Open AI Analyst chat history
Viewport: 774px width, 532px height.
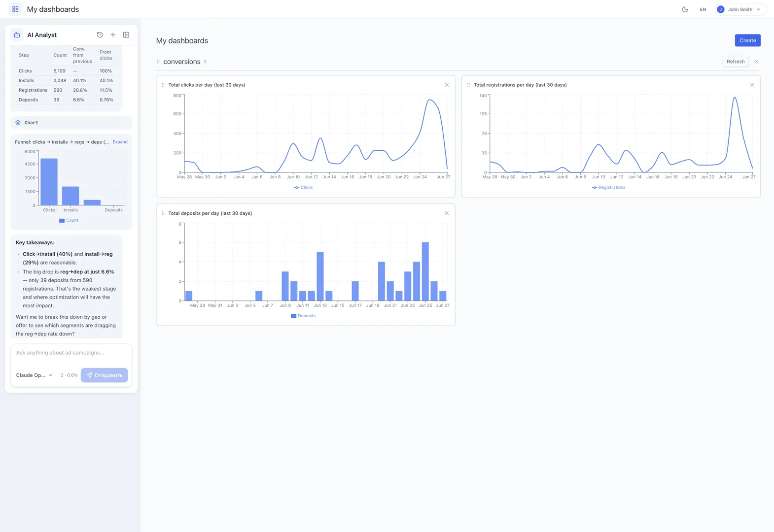(100, 35)
